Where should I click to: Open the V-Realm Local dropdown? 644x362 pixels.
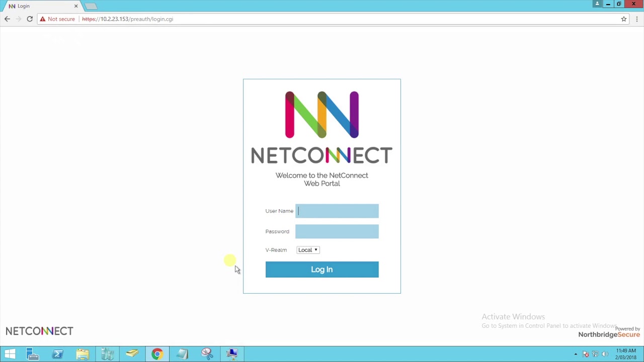click(x=308, y=250)
